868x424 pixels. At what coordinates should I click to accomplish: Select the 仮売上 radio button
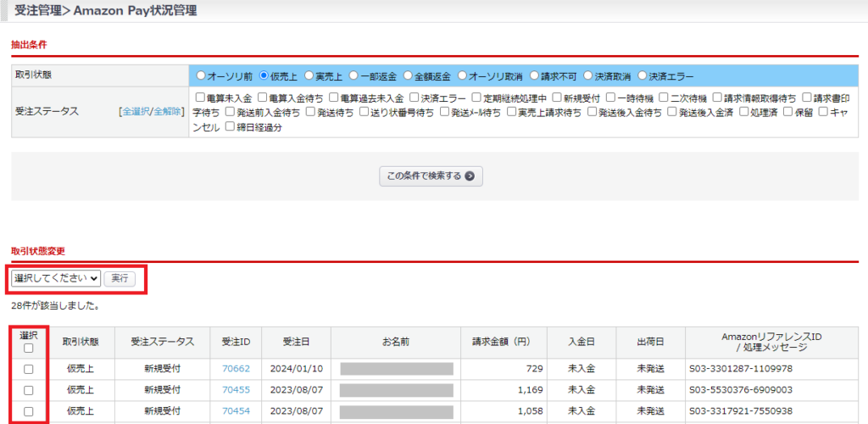point(264,75)
